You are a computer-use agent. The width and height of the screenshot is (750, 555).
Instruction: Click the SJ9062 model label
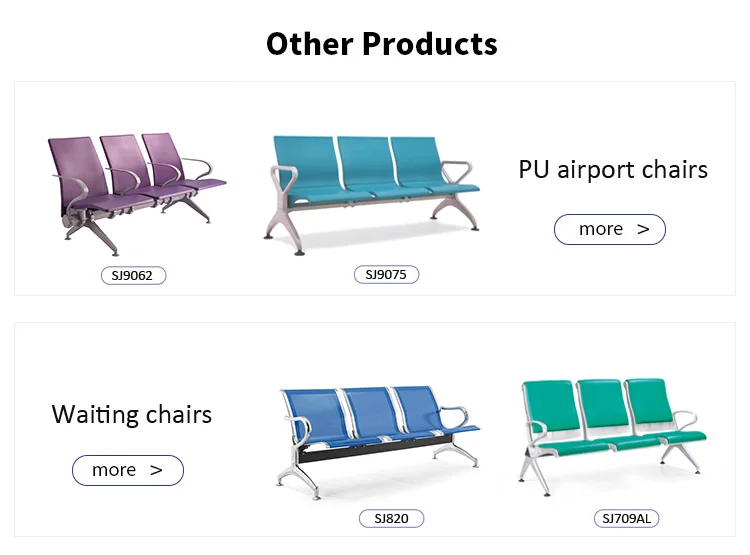133,275
